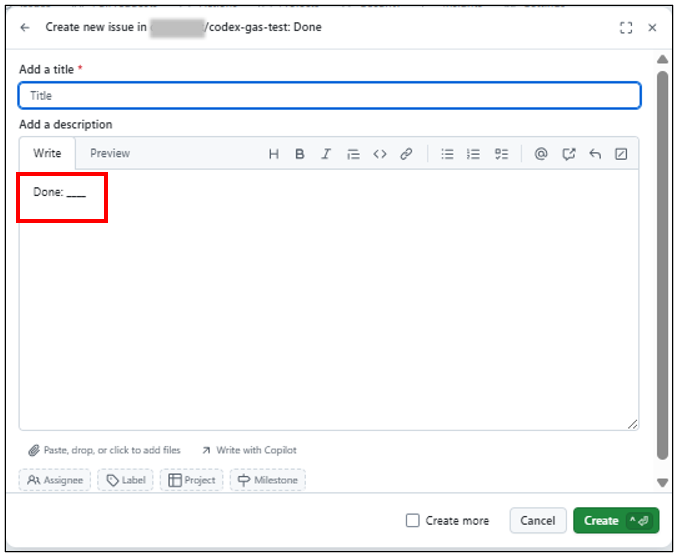
Task: Insert a quote block
Action: (353, 154)
